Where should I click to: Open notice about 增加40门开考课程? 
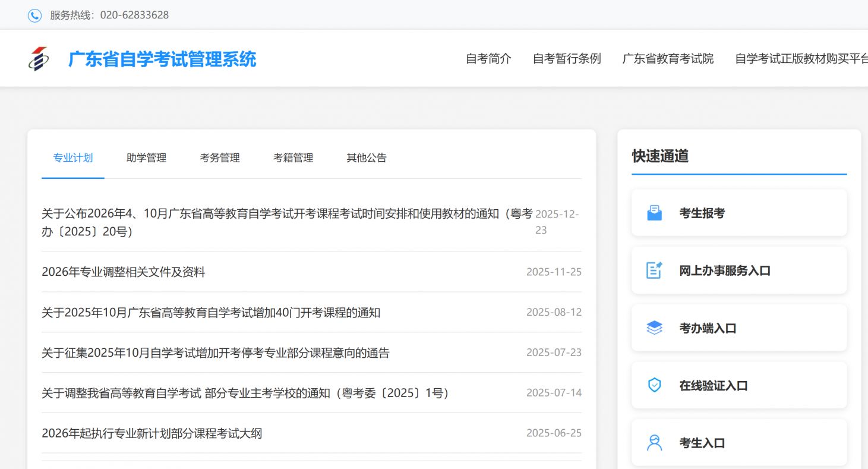[x=211, y=313]
